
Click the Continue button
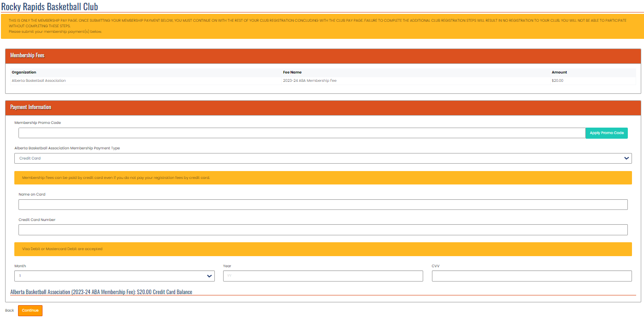30,310
